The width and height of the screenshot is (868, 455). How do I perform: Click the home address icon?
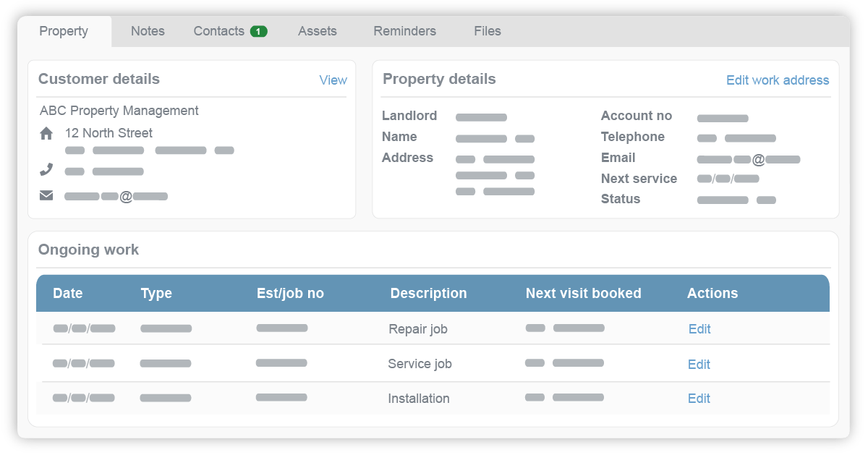click(x=46, y=133)
